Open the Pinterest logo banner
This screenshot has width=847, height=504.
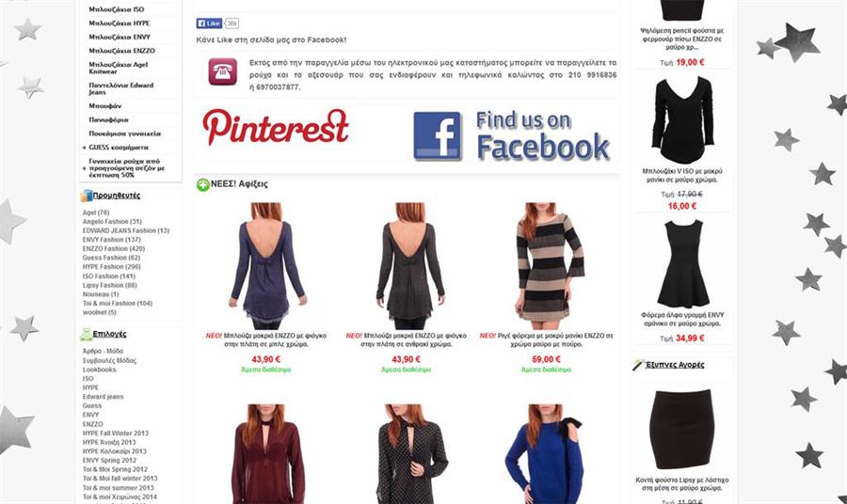276,127
